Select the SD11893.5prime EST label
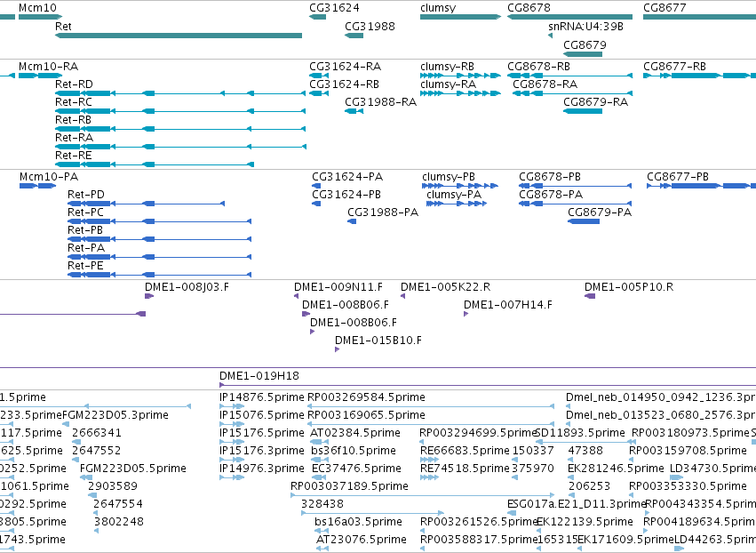The height and width of the screenshot is (553, 756). (580, 433)
